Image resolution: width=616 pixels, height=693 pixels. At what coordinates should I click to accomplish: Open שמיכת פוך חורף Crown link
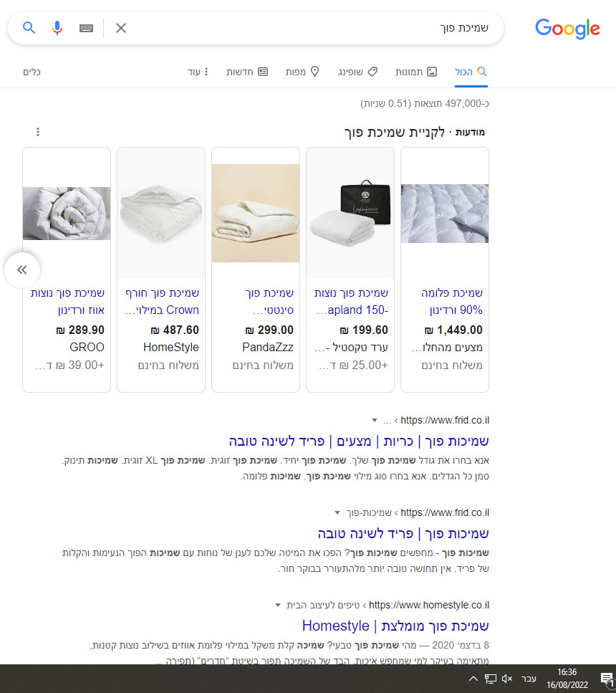click(162, 302)
